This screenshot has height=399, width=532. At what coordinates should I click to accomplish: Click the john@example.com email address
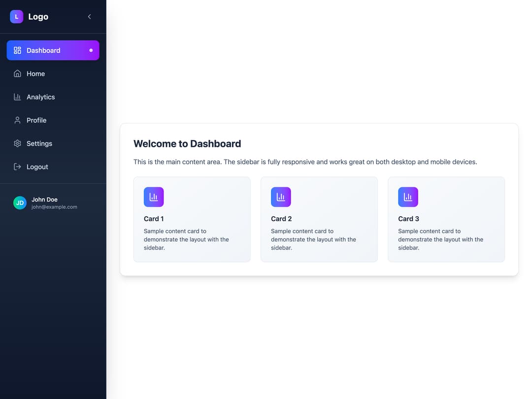(x=54, y=207)
